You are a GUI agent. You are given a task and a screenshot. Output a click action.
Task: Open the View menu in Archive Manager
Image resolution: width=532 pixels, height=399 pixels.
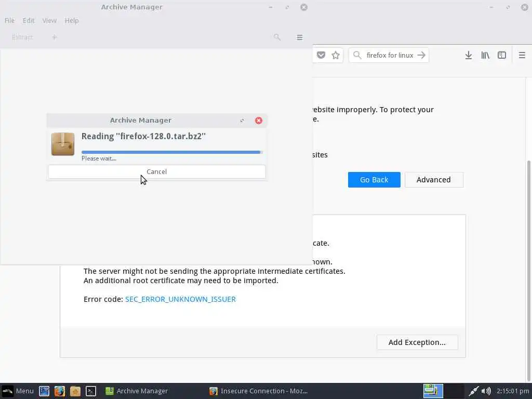click(x=49, y=20)
